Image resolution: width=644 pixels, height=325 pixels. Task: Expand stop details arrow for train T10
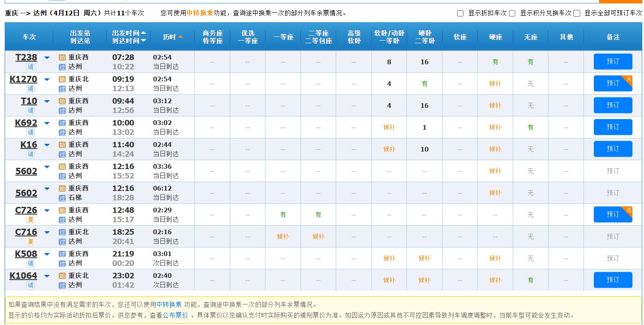(47, 101)
